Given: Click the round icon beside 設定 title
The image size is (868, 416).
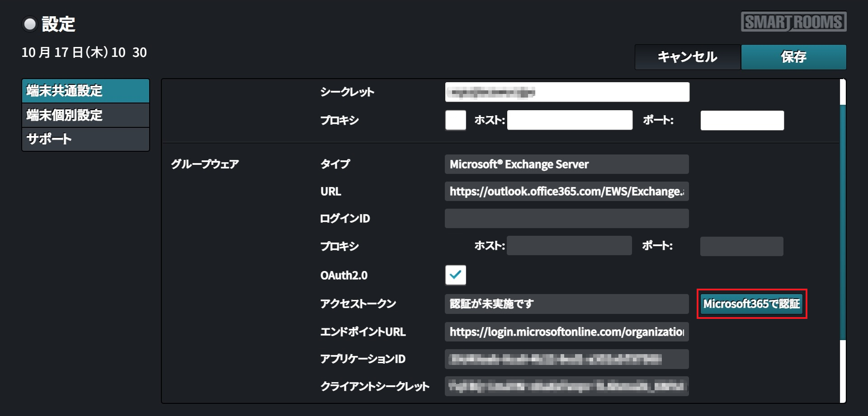Looking at the screenshot, I should click(x=30, y=24).
